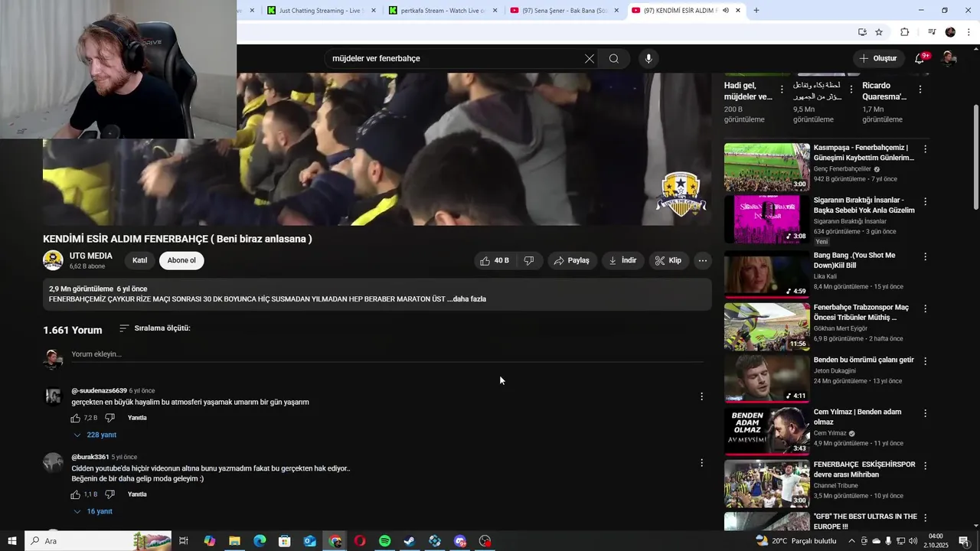Viewport: 980px width, 551px height.
Task: Create a clip with the Klip scissors button
Action: pyautogui.click(x=668, y=261)
